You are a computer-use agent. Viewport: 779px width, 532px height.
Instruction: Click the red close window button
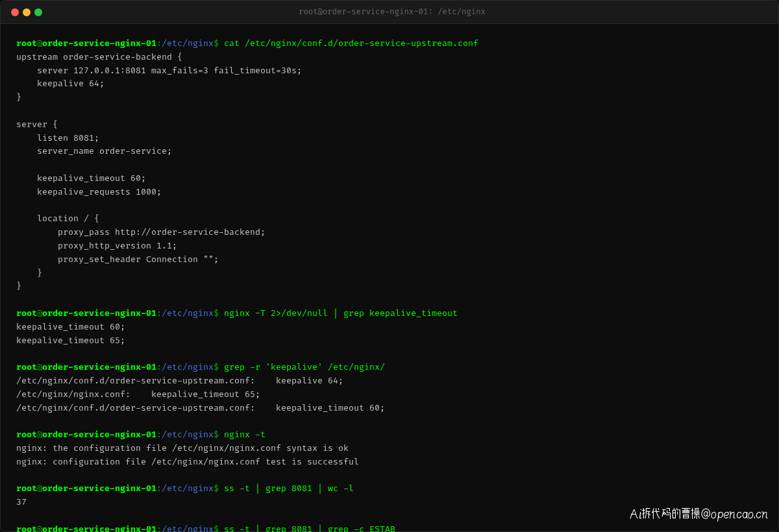pyautogui.click(x=15, y=12)
